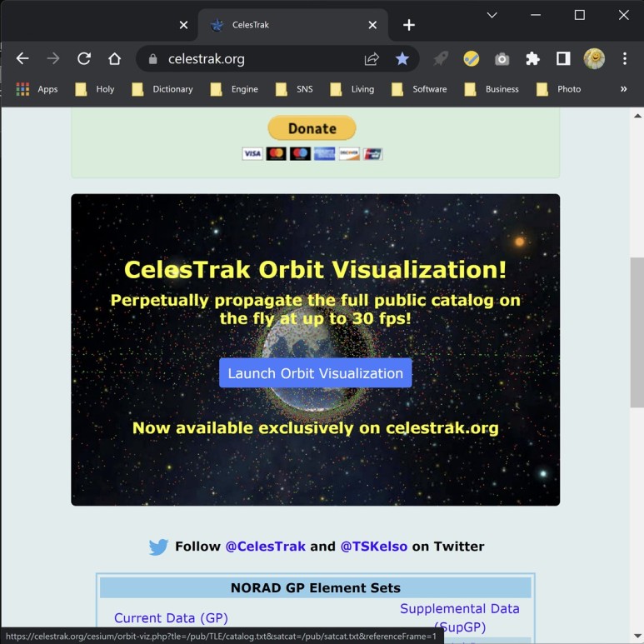The image size is (644, 644).
Task: Open the Software bookmark folder
Action: pos(419,89)
